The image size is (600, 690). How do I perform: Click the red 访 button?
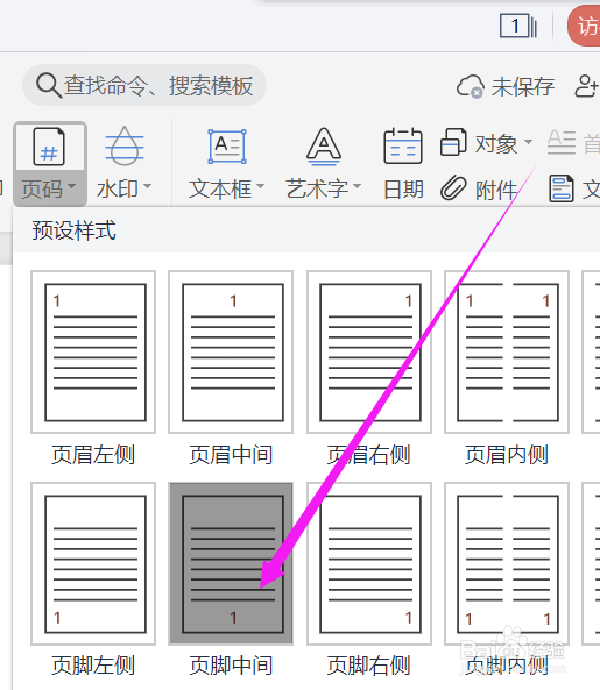click(584, 26)
